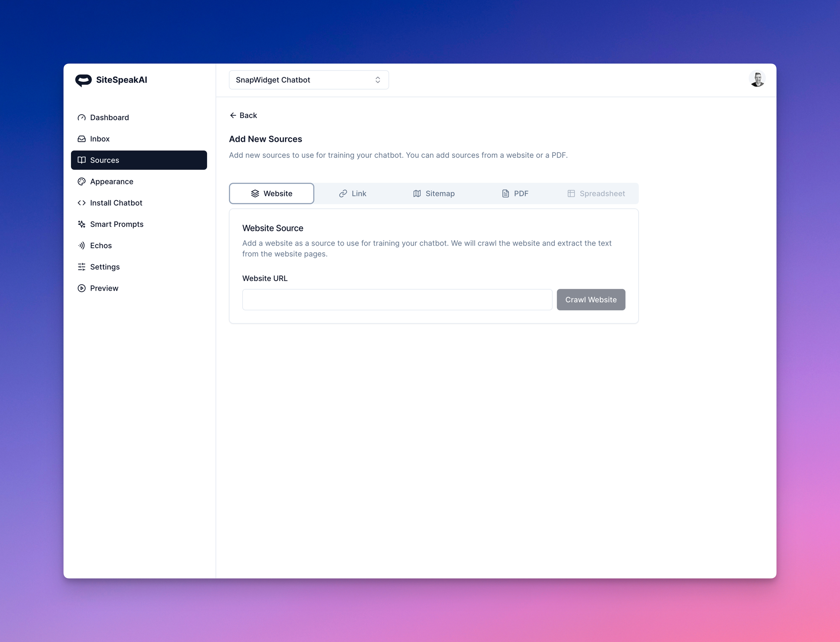Click the Inbox tray icon

(x=81, y=139)
